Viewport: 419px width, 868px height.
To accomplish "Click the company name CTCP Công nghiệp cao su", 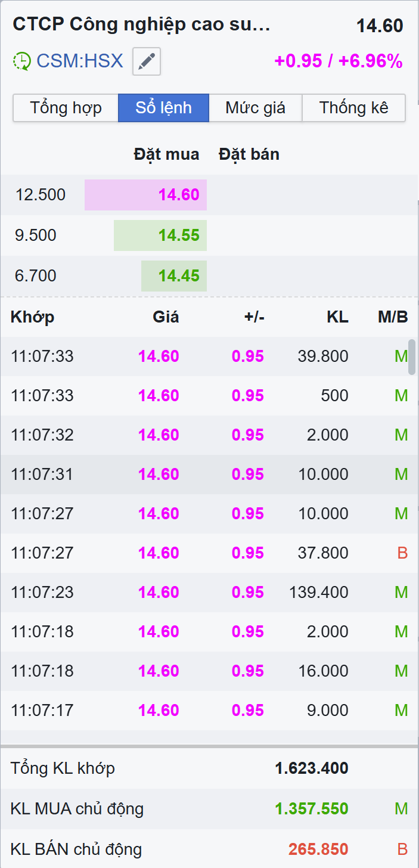I will click(142, 25).
